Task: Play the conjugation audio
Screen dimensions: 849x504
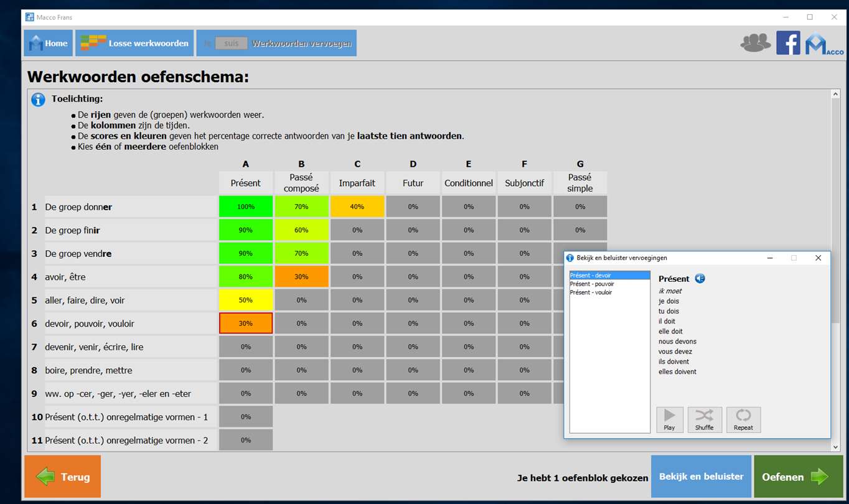Action: coord(670,420)
